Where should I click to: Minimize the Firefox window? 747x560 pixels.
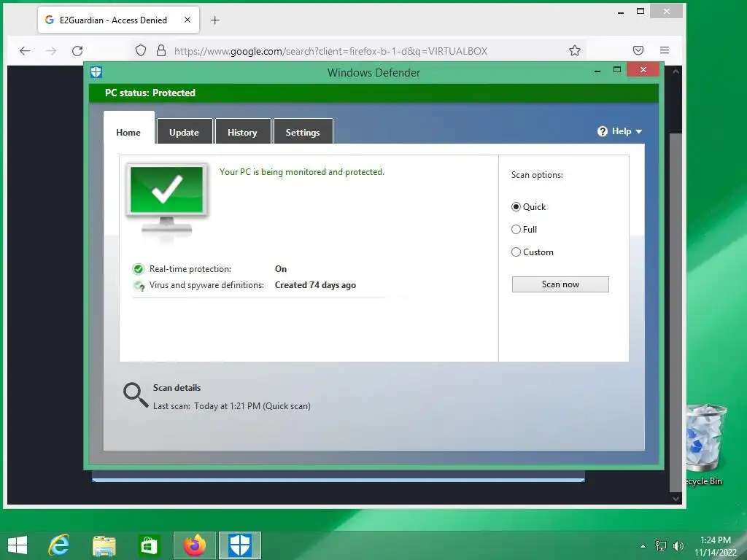(x=620, y=12)
